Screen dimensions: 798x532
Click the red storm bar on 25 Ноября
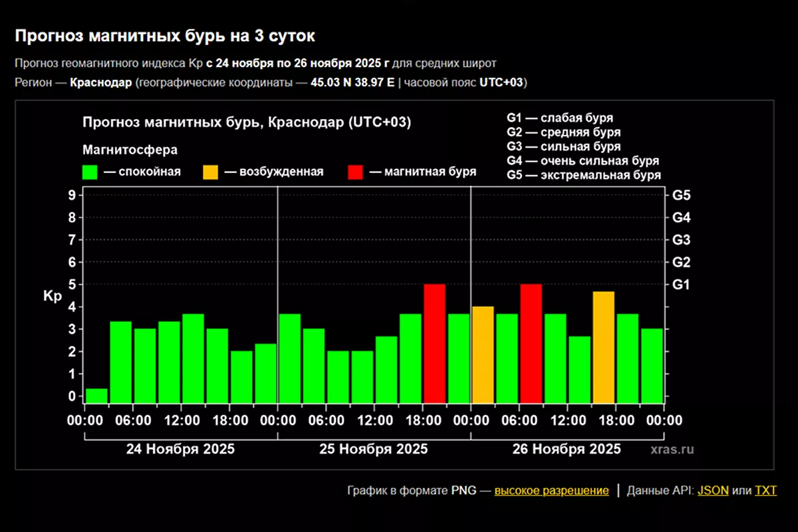434,343
